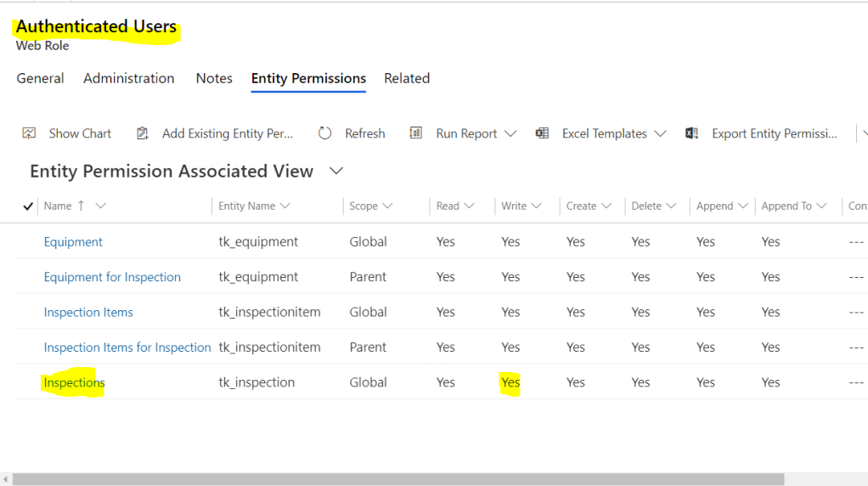Open the Equipment entity permission record
Screen dimensions: 868x486
point(73,241)
